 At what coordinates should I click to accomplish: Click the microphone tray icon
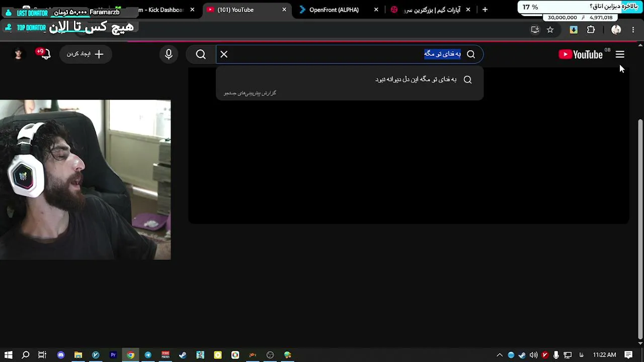(556, 355)
